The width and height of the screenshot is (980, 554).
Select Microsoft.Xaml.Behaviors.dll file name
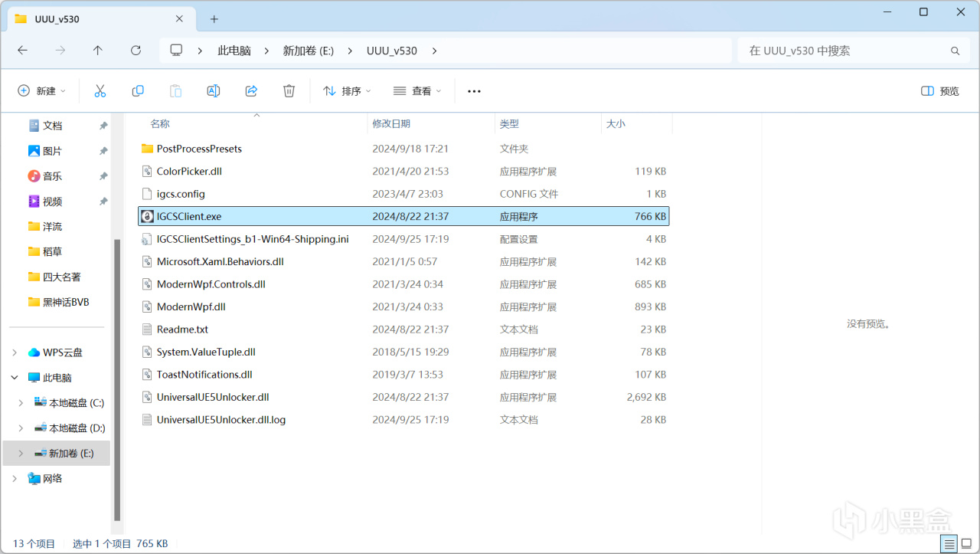click(x=220, y=261)
